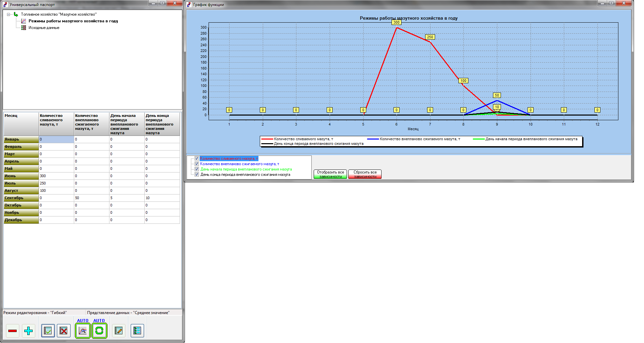The image size is (644, 343).
Task: Select the 'Июнь' row header
Action: (21, 176)
